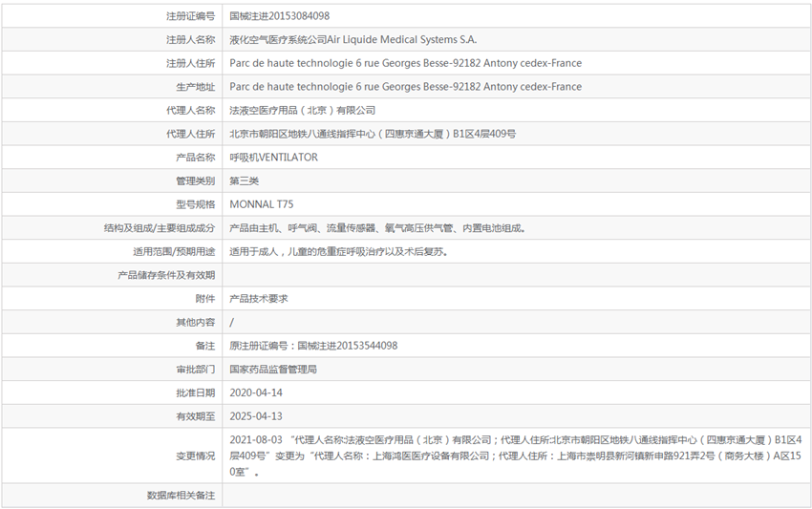Select the 注册人住所 address value
This screenshot has width=812, height=509.
point(405,63)
